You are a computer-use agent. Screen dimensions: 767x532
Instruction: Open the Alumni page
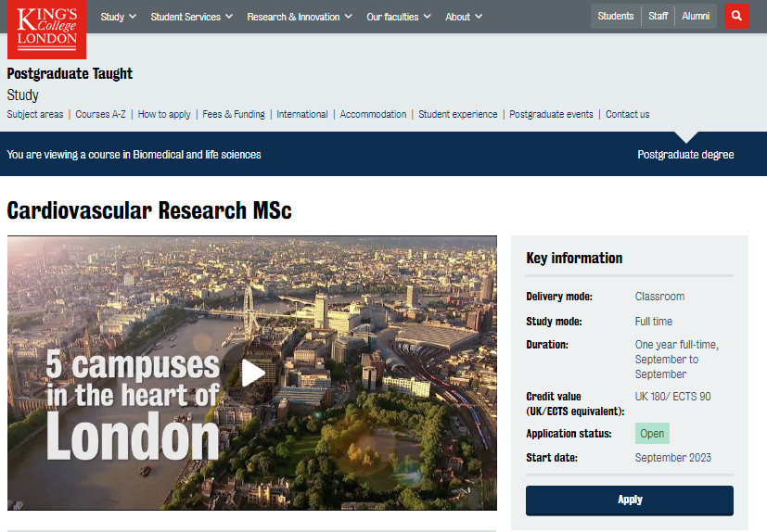[696, 16]
